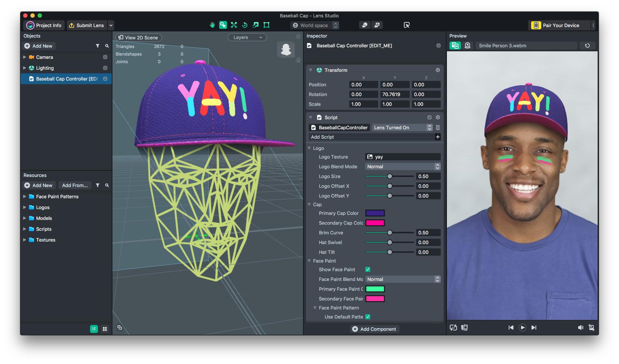Expand the Face Paint Patterns folder
This screenshot has width=619, height=364.
(25, 196)
